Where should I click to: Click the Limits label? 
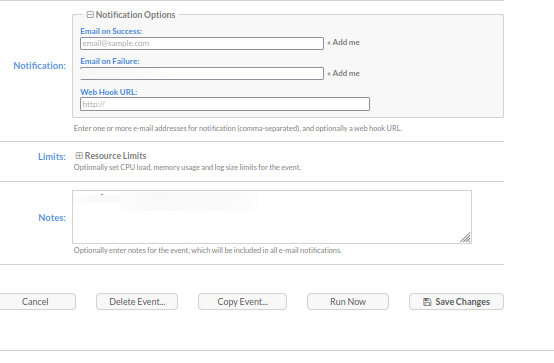coord(52,157)
